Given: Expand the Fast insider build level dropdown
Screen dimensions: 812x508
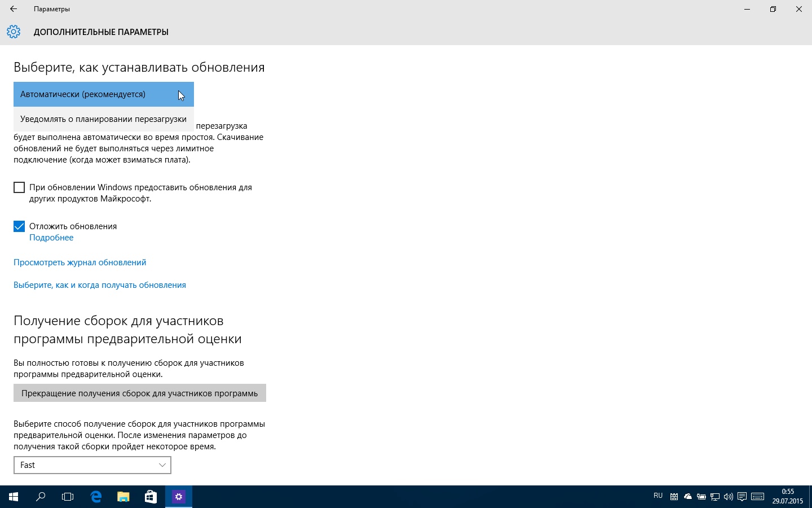Looking at the screenshot, I should [92, 465].
